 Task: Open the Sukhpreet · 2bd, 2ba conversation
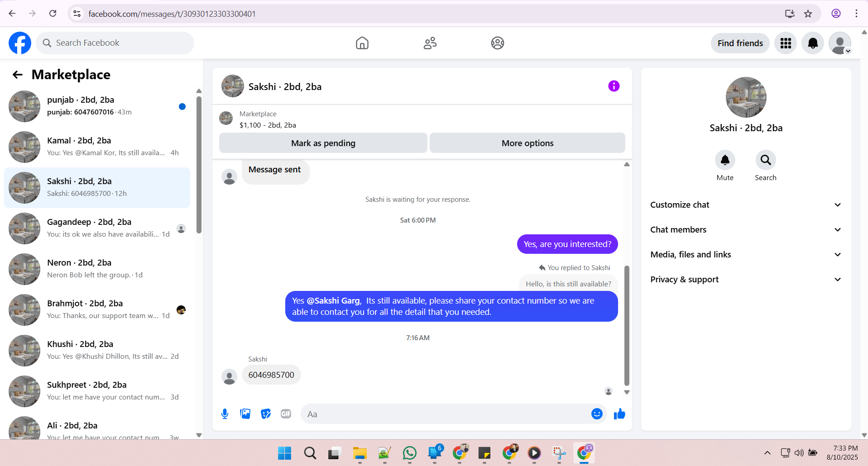pos(97,391)
